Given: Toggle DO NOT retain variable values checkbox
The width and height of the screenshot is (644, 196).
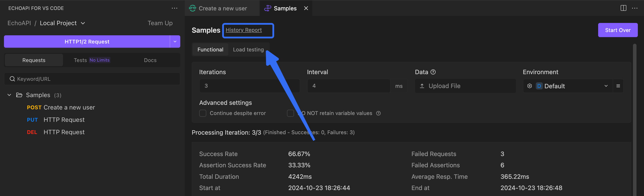Looking at the screenshot, I should (290, 113).
